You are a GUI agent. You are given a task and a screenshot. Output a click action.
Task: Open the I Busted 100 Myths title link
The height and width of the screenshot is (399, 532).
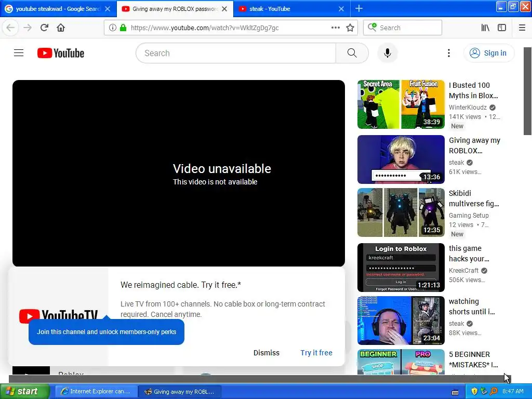click(x=474, y=90)
